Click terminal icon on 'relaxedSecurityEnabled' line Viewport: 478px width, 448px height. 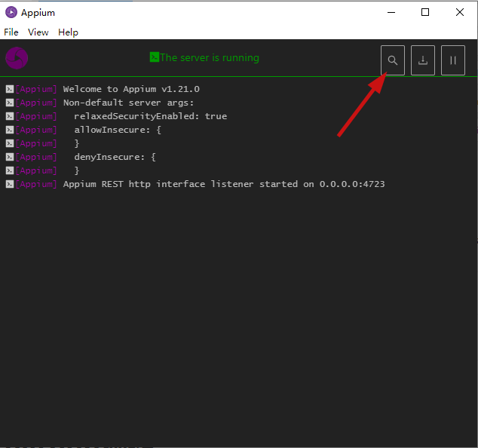(10, 116)
